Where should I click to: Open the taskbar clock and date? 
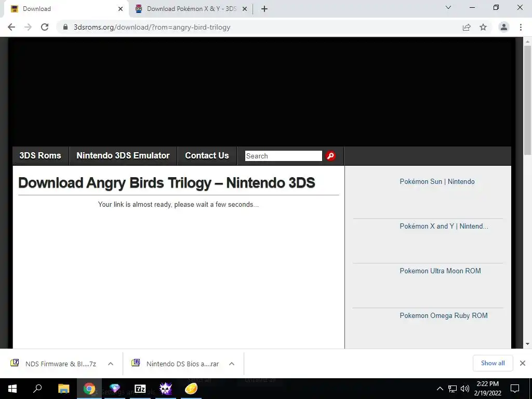[487, 389]
